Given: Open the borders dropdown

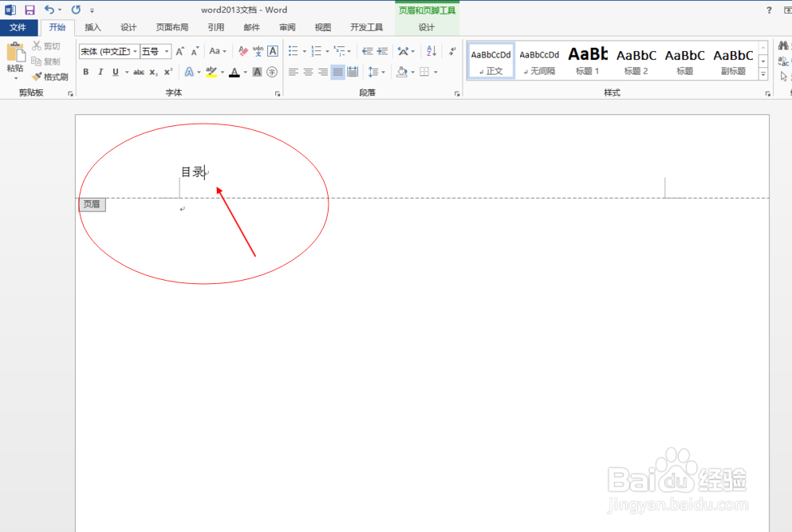Looking at the screenshot, I should point(435,73).
